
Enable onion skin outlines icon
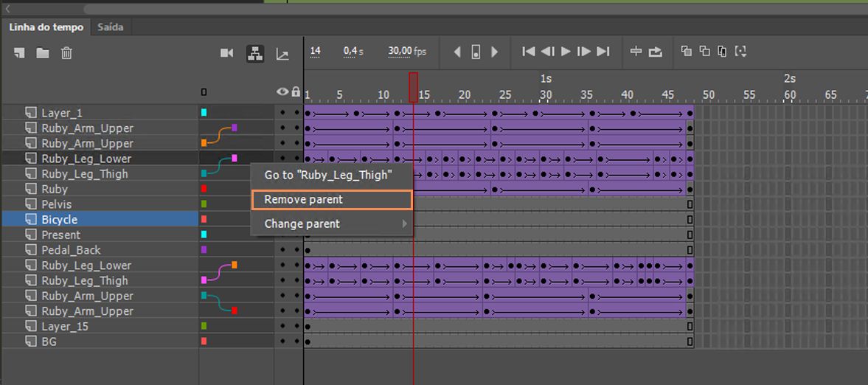(x=705, y=52)
